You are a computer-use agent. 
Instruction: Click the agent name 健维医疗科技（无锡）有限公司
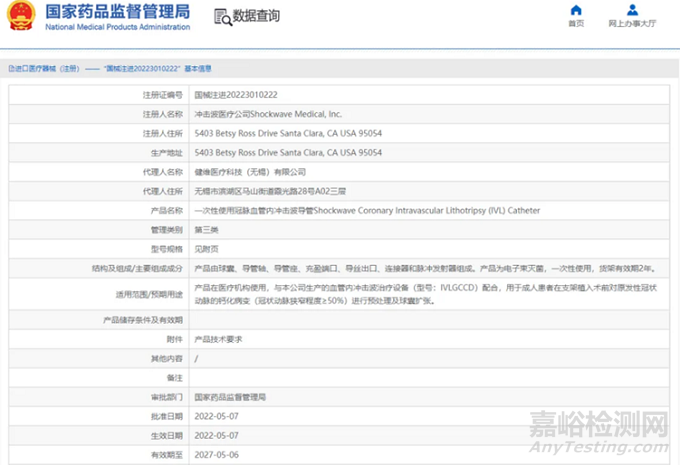249,172
